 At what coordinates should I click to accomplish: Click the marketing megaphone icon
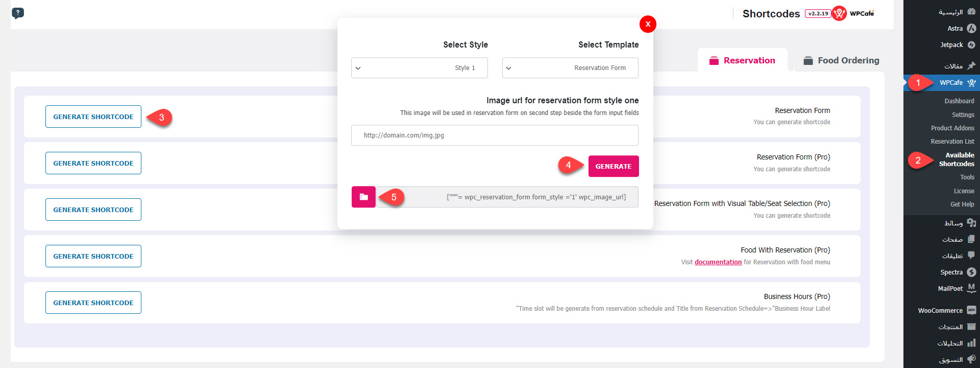(971, 359)
